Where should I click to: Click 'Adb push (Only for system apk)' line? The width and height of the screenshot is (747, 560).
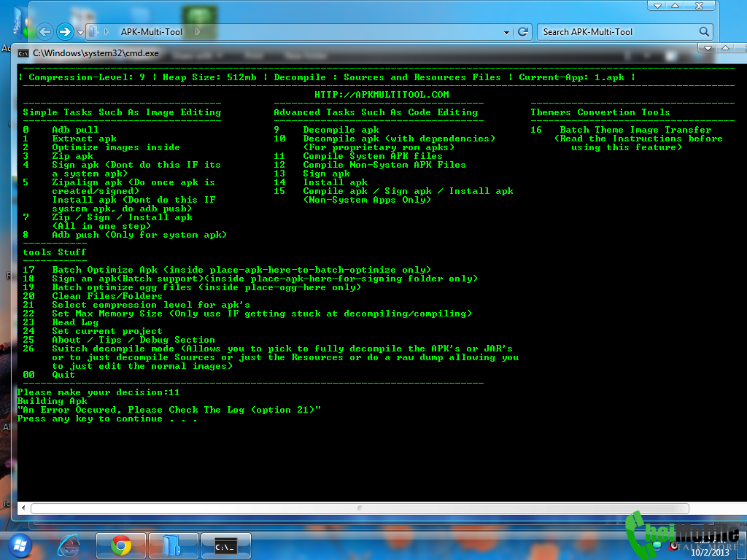139,234
